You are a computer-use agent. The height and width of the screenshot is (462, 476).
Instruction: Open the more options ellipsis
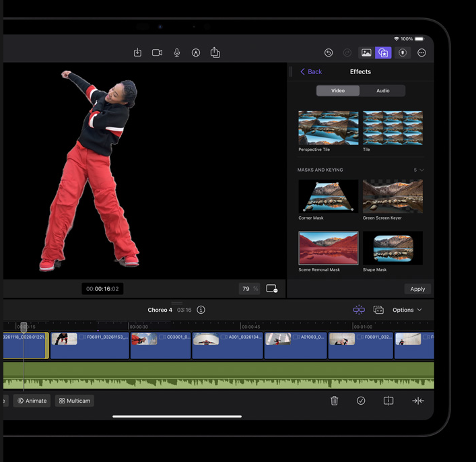point(421,53)
